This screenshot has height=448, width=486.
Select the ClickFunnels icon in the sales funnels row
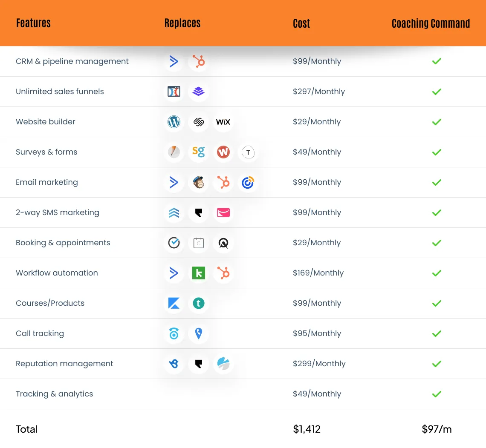174,92
